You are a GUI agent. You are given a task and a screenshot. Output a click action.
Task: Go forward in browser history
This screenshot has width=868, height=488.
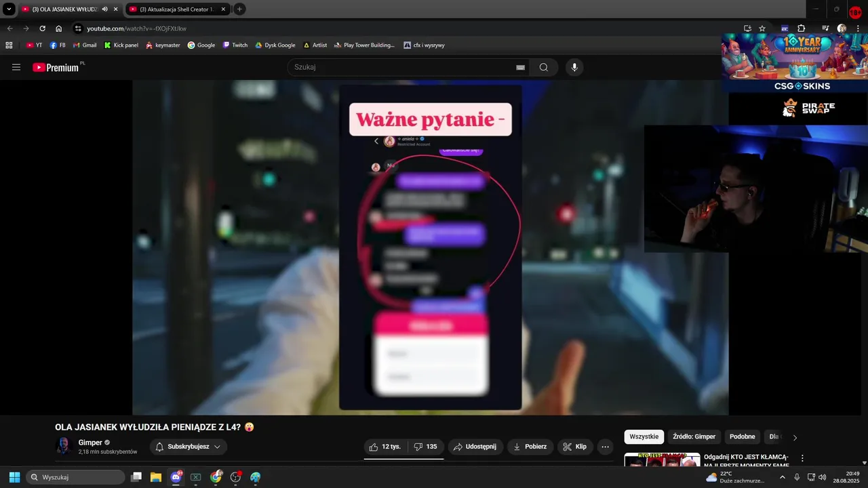point(26,28)
